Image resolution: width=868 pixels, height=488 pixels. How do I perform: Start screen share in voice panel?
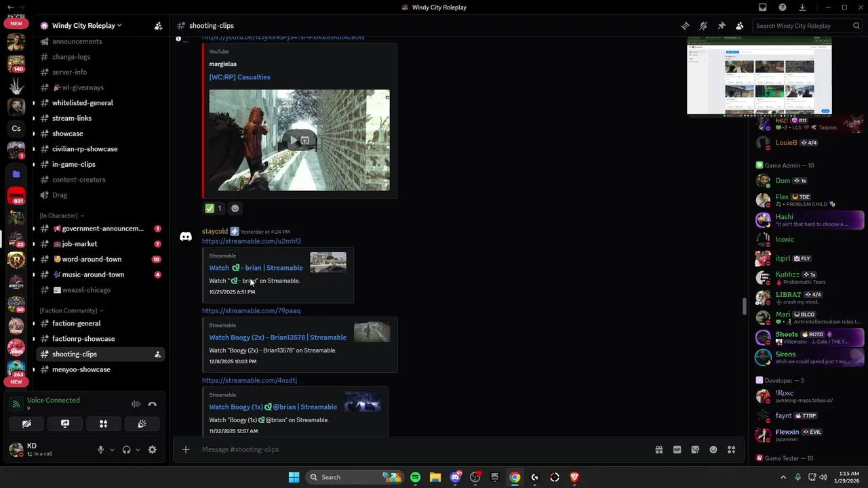pos(65,424)
